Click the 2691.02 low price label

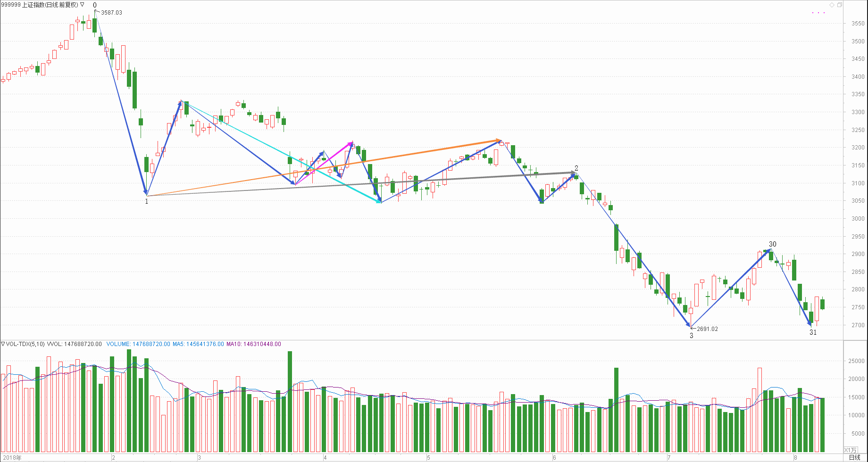tap(707, 329)
